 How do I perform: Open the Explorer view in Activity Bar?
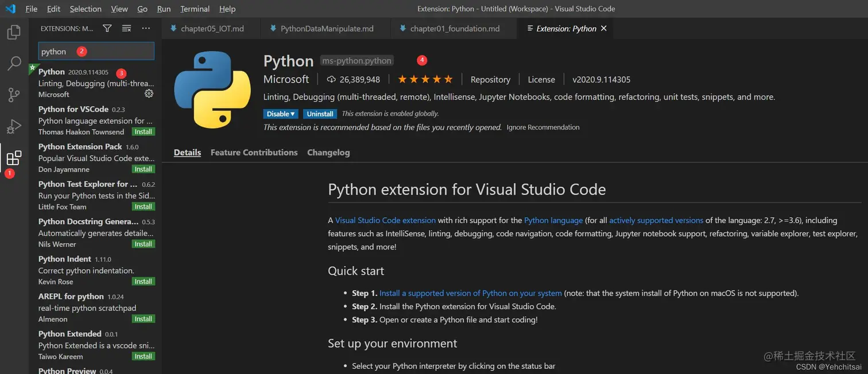14,32
